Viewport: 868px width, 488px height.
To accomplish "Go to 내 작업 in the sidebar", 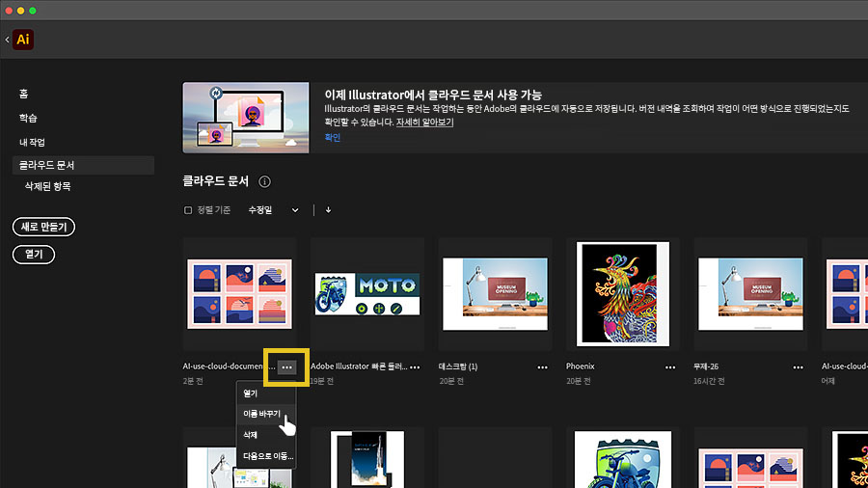I will pos(32,142).
